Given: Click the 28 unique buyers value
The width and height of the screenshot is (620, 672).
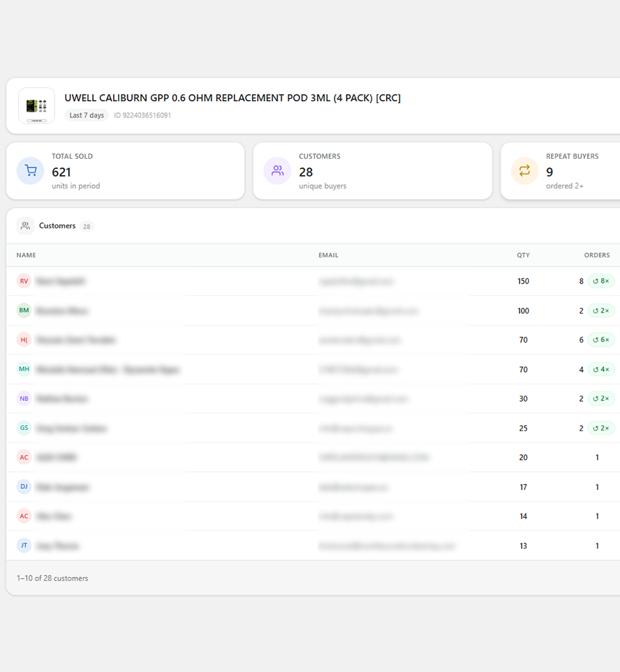Looking at the screenshot, I should (306, 172).
